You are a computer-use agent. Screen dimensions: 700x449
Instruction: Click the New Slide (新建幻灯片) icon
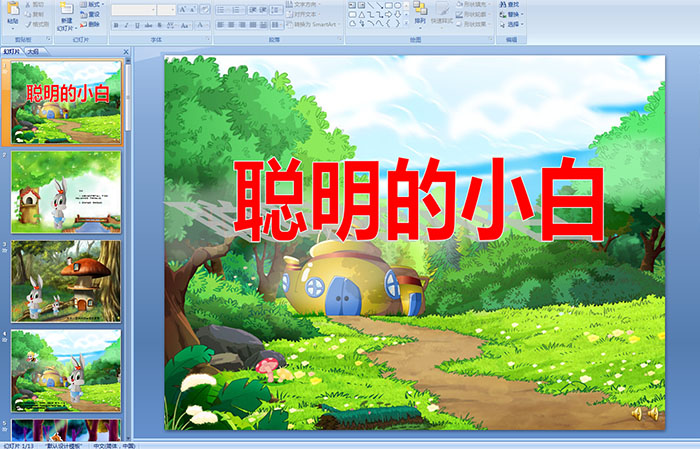[67, 8]
